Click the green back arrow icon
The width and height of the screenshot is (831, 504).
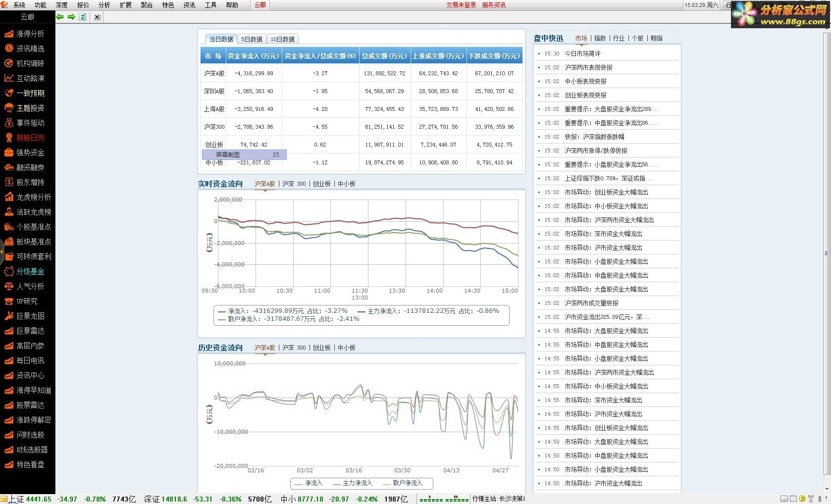[x=60, y=17]
